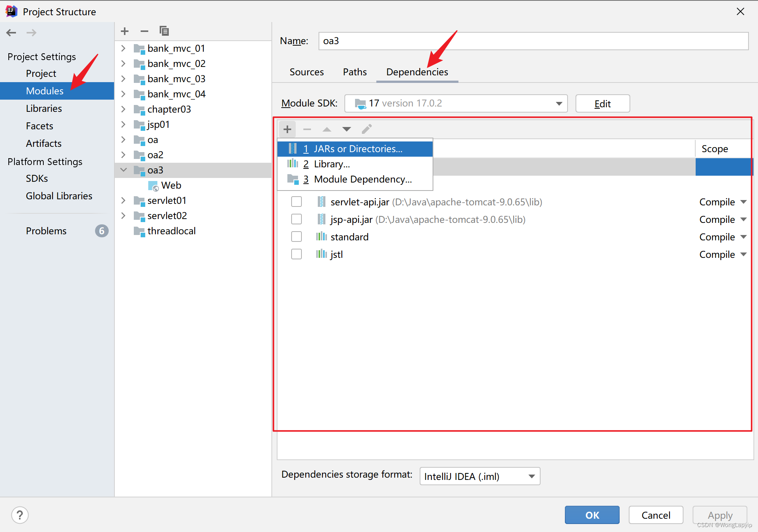Switch to the Sources tab
Image resolution: width=758 pixels, height=532 pixels.
click(x=306, y=72)
